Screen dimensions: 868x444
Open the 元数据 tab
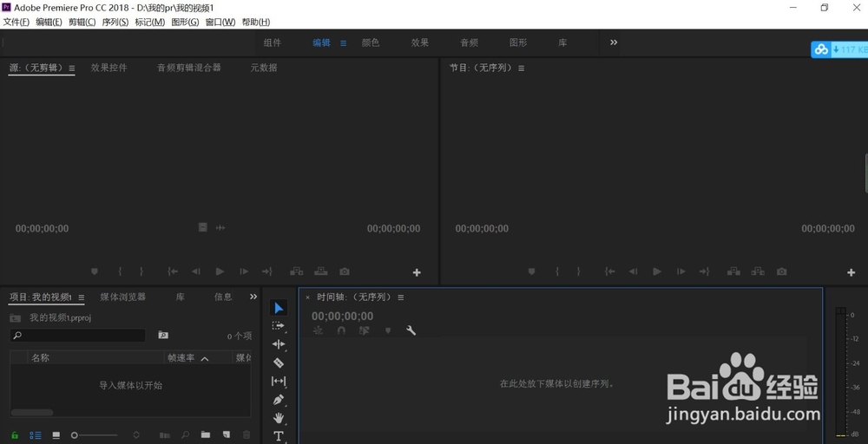264,68
